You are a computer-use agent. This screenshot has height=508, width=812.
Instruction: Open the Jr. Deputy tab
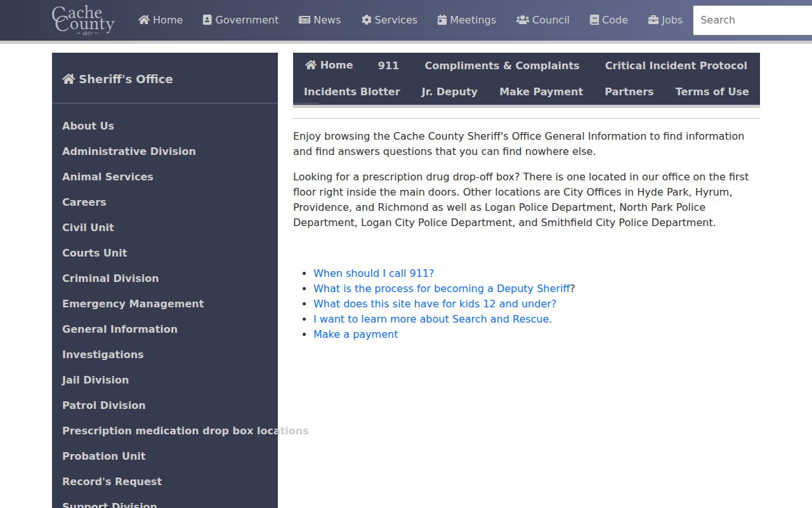450,91
